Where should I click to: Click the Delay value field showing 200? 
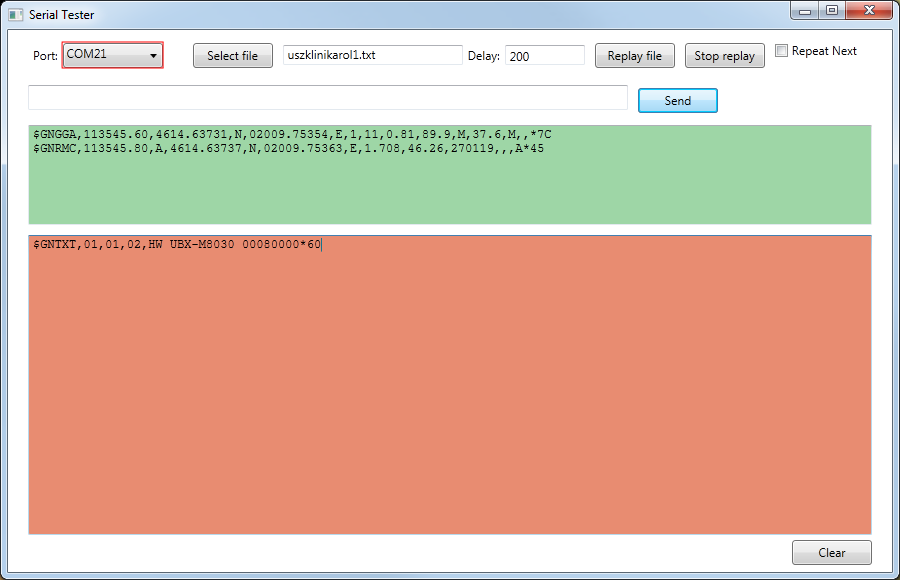tap(545, 56)
